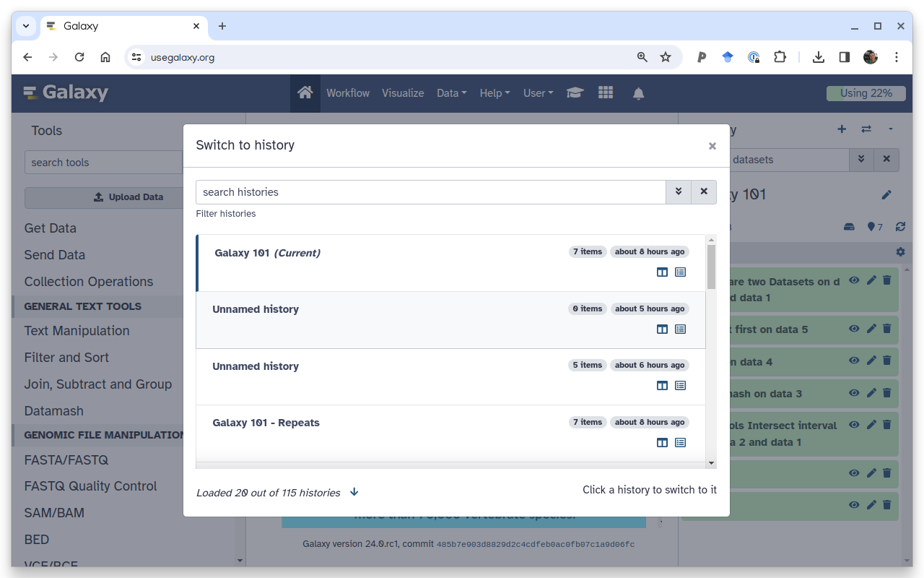This screenshot has height=578, width=924.
Task: Open history storage dashboard disk icon
Action: pyautogui.click(x=850, y=227)
